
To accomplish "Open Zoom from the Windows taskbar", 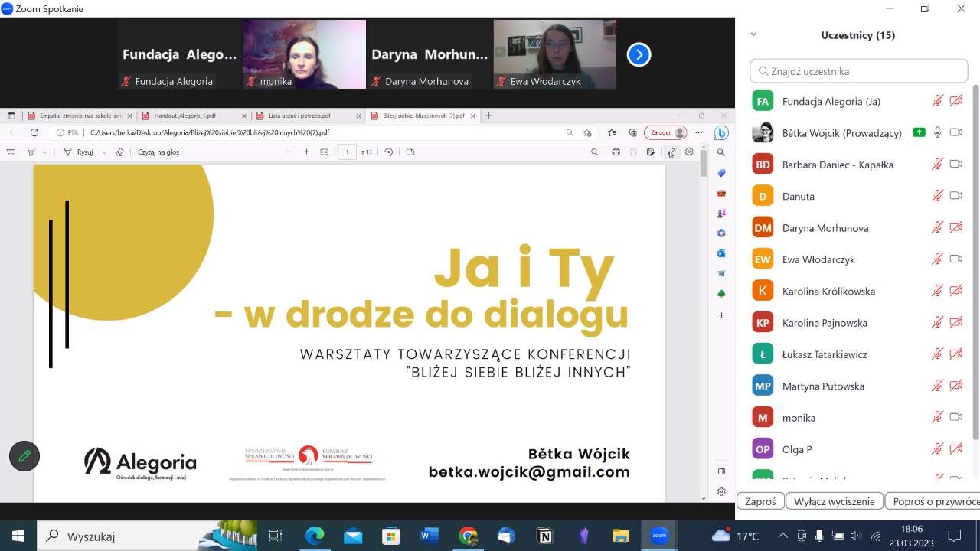I will point(659,536).
